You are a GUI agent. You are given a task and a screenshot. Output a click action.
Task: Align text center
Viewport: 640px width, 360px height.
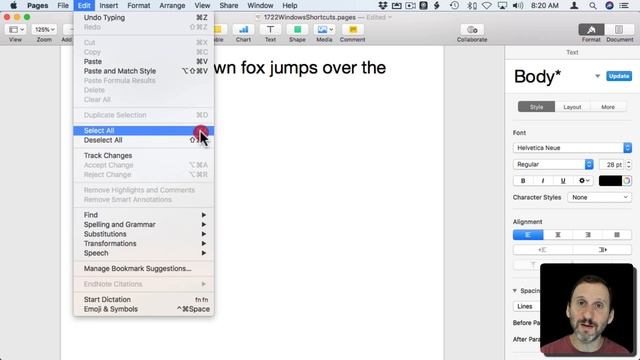pos(558,235)
